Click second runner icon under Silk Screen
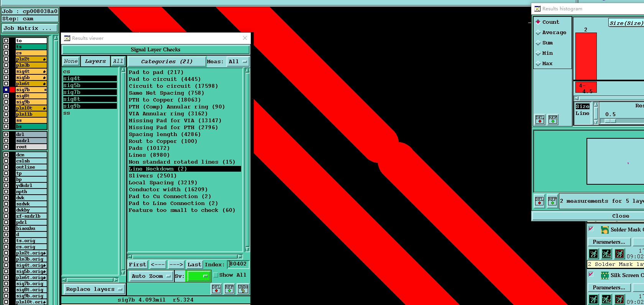The image size is (644, 305). coord(606,299)
